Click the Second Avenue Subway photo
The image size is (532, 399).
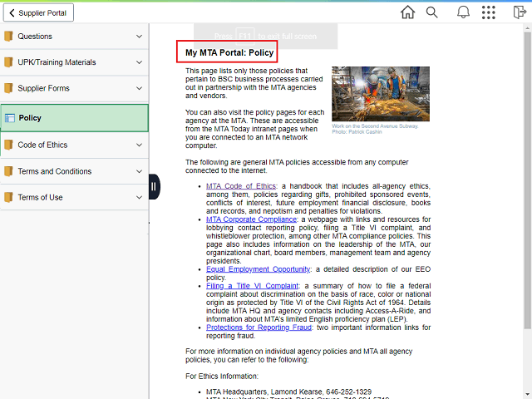381,94
